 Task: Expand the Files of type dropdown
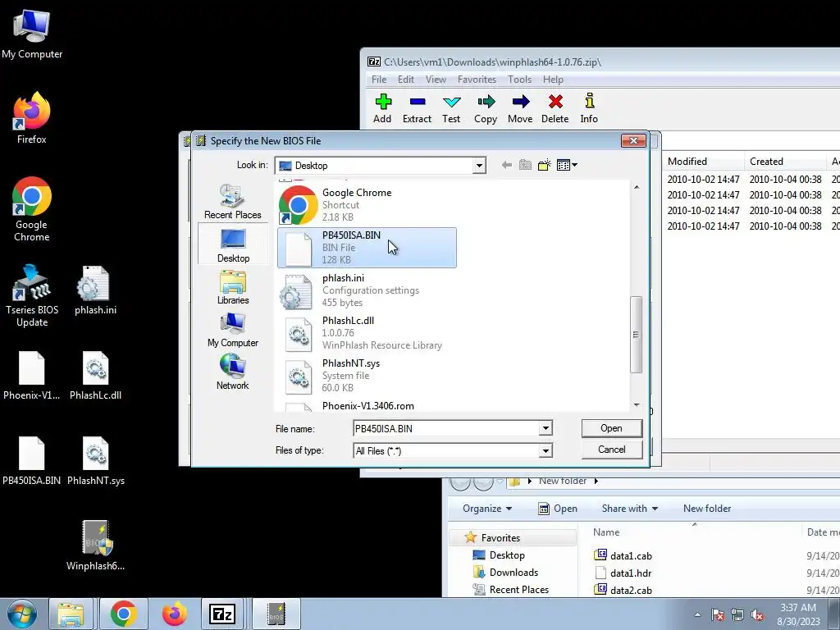[x=546, y=450]
